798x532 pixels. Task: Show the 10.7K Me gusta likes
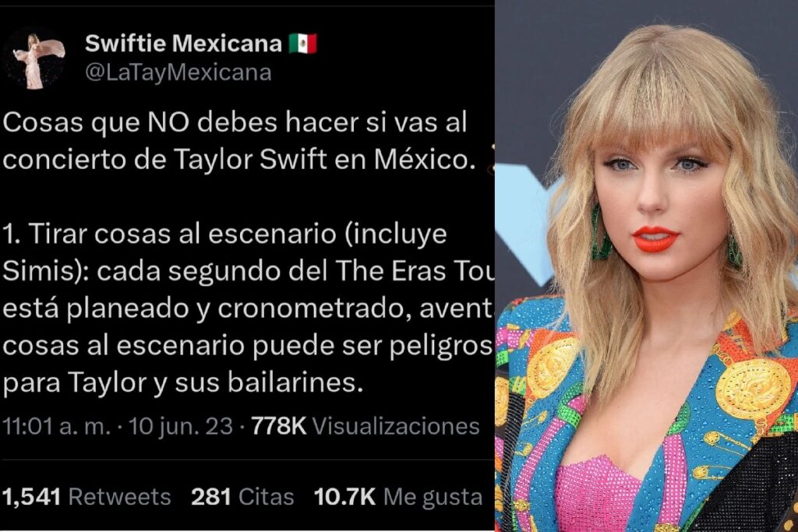coord(398,497)
